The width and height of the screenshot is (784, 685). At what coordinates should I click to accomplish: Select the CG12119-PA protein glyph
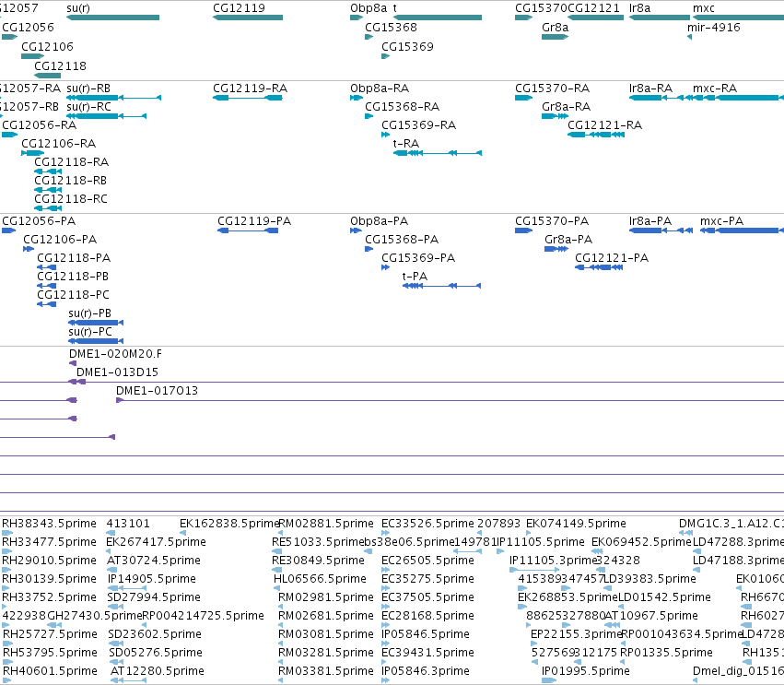(x=248, y=230)
